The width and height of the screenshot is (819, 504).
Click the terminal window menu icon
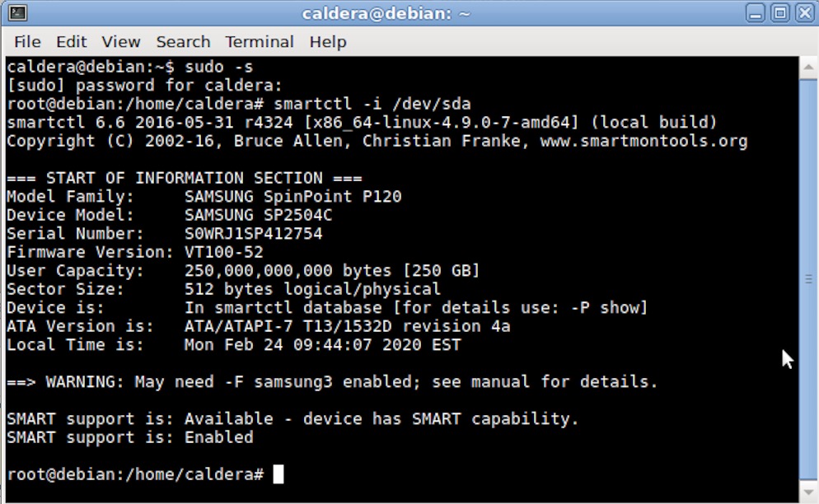tap(16, 13)
